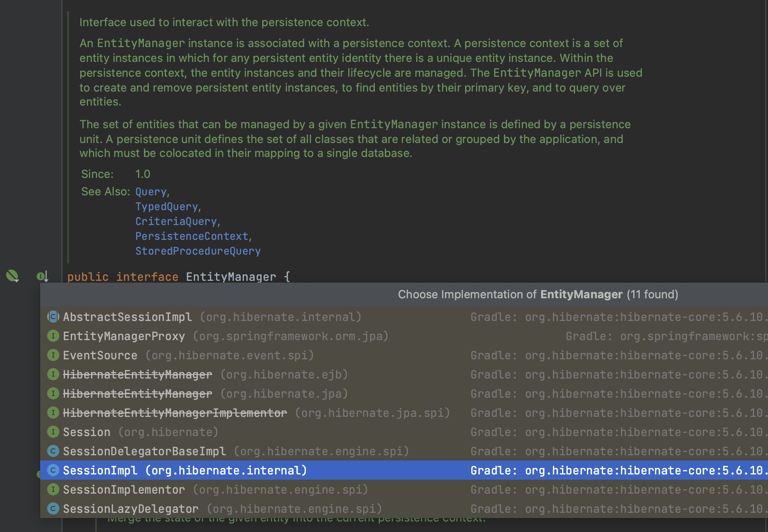Click the Gradle library text on EntityManagerProxy row
The width and height of the screenshot is (768, 532).
coord(666,336)
